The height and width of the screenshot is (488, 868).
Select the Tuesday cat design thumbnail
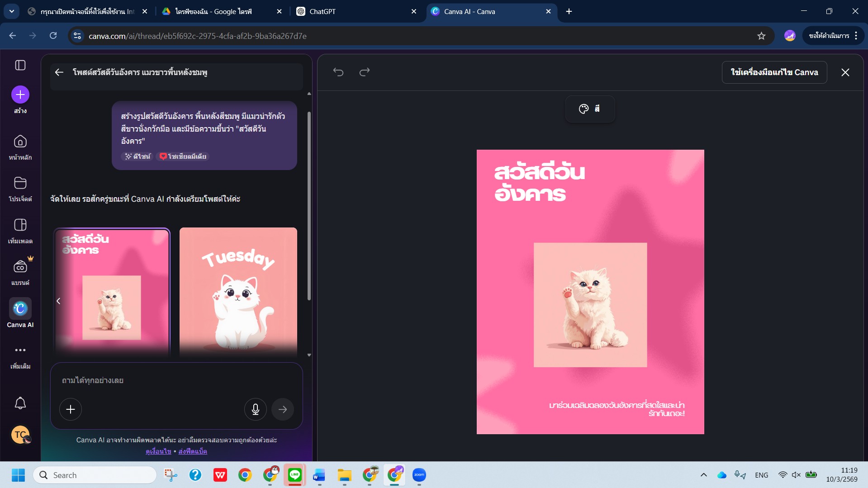[x=238, y=292]
